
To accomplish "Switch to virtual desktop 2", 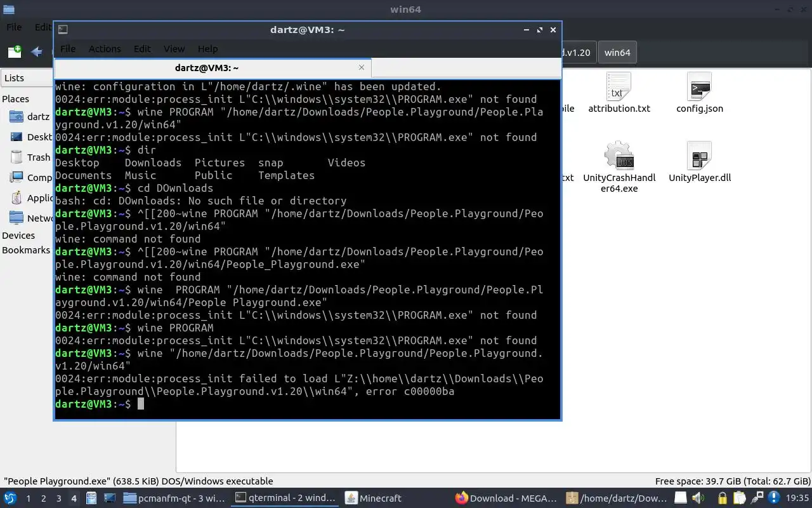I will click(x=43, y=498).
